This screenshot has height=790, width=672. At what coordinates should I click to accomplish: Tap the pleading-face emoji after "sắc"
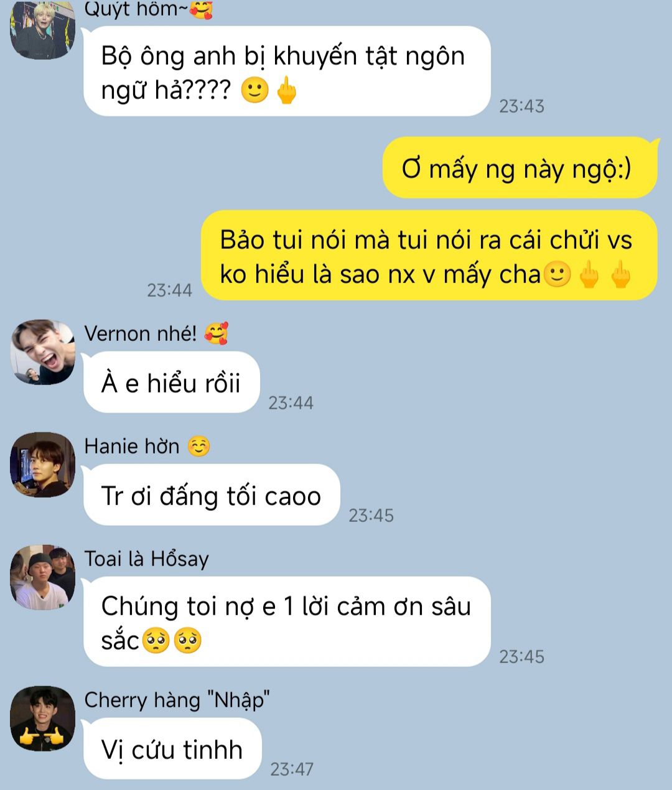(x=156, y=641)
